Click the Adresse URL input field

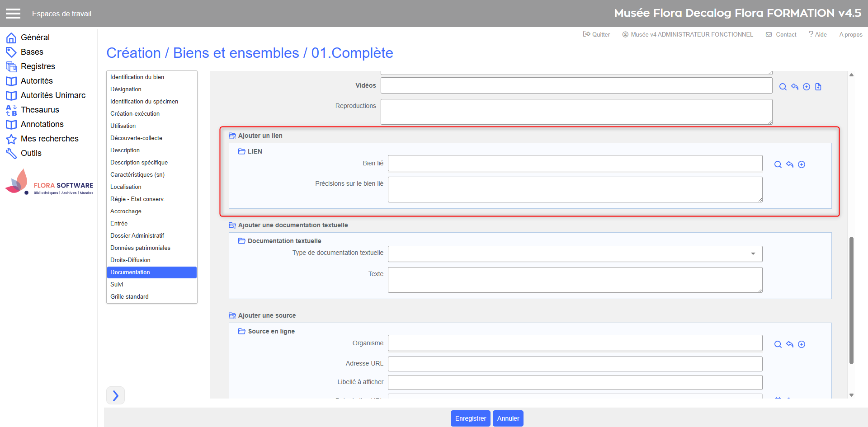[575, 364]
